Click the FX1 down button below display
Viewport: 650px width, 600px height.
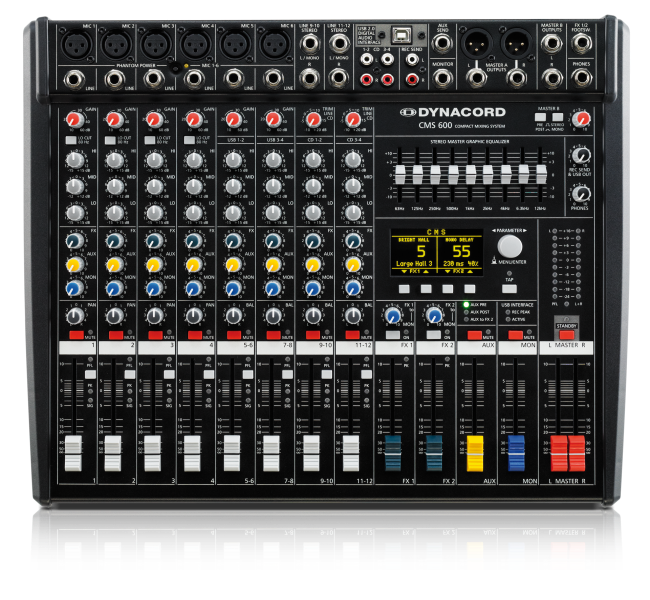point(404,289)
